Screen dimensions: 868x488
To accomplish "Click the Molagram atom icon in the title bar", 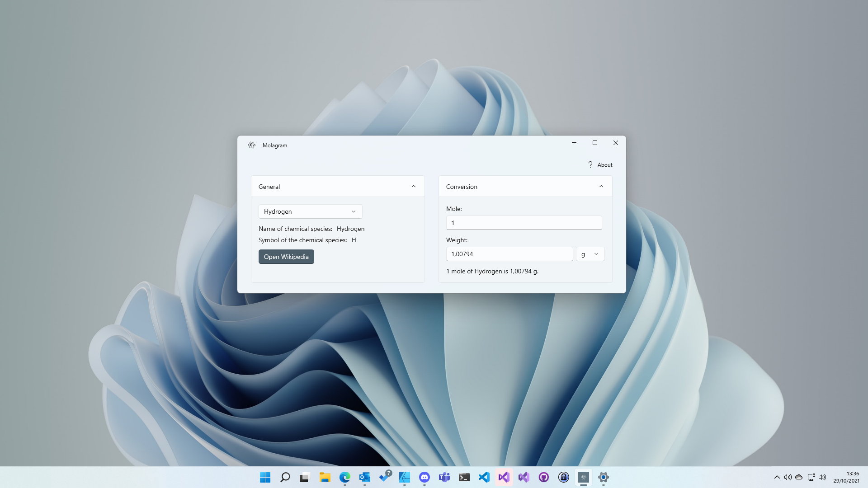I will click(252, 145).
